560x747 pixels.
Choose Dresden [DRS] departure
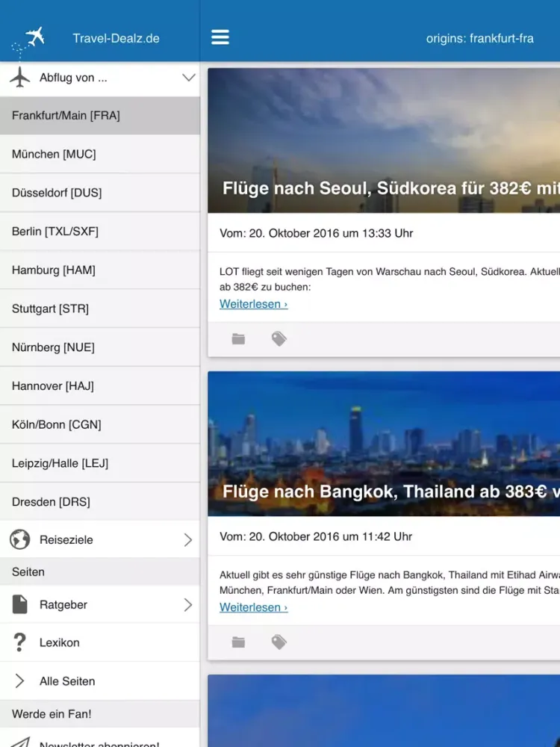tap(100, 501)
